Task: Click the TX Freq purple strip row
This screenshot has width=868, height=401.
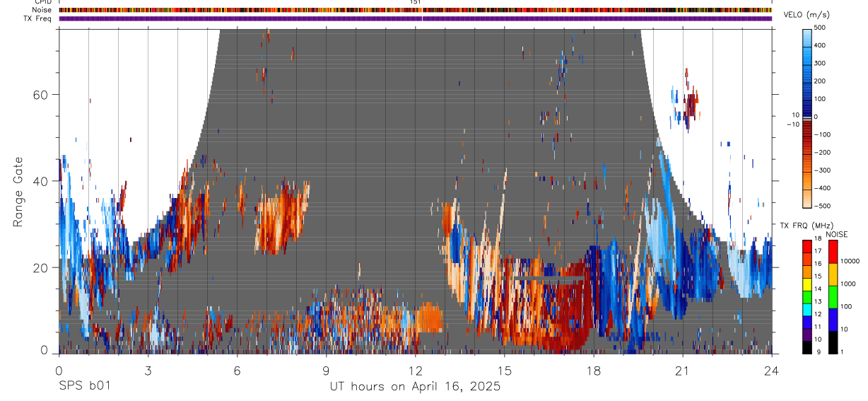Action: pos(415,18)
